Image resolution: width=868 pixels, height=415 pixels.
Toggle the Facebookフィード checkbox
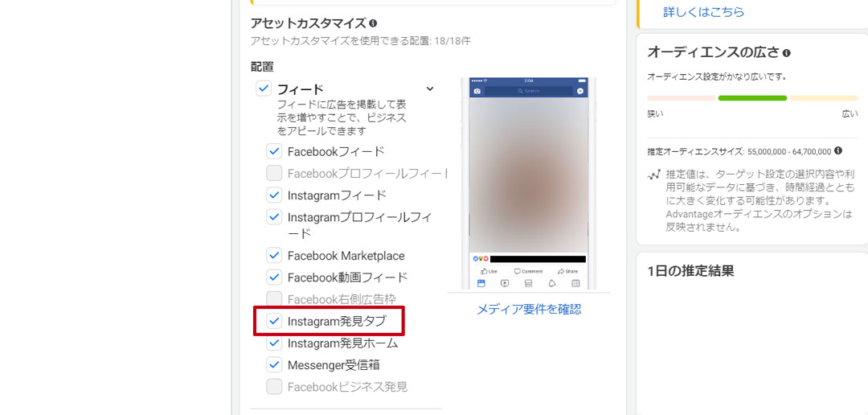pos(274,151)
